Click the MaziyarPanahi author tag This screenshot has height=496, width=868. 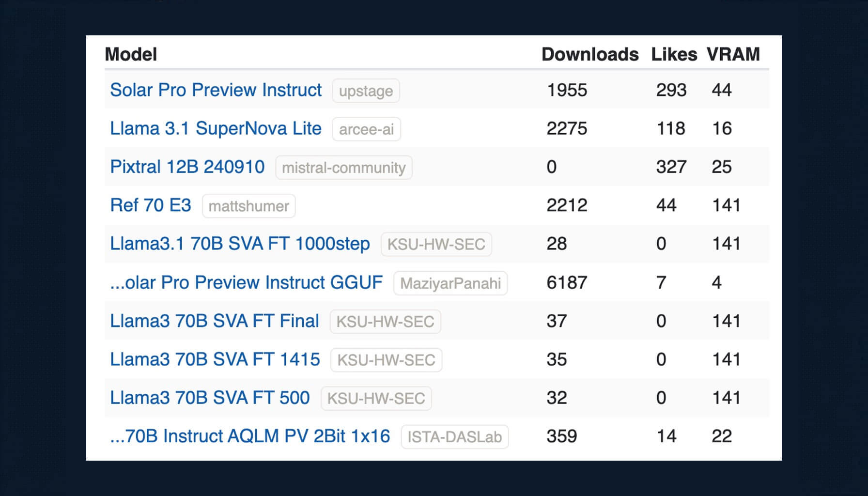tap(450, 283)
